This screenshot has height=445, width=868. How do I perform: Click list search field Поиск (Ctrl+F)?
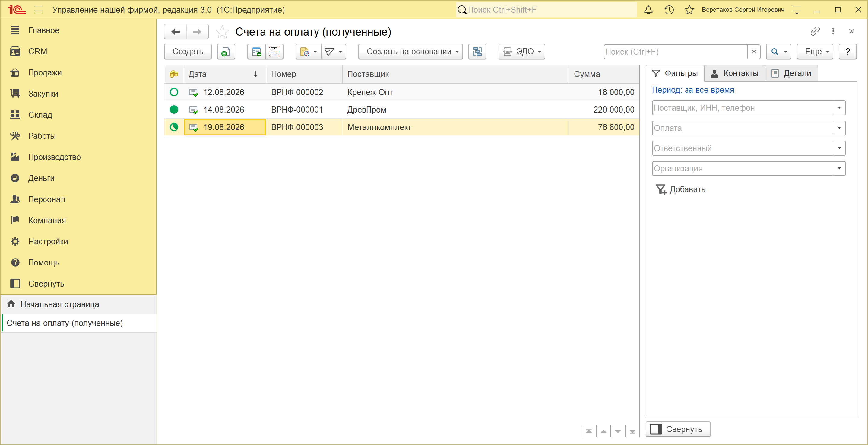click(676, 52)
